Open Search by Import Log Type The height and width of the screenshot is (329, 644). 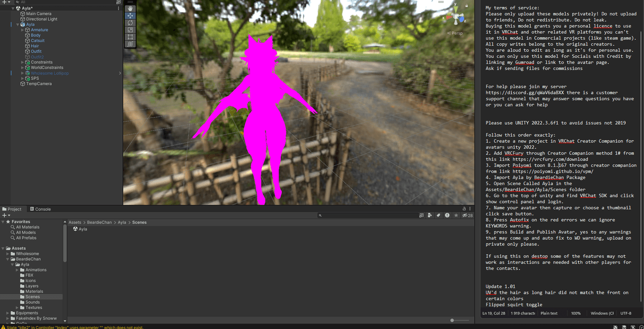(447, 215)
